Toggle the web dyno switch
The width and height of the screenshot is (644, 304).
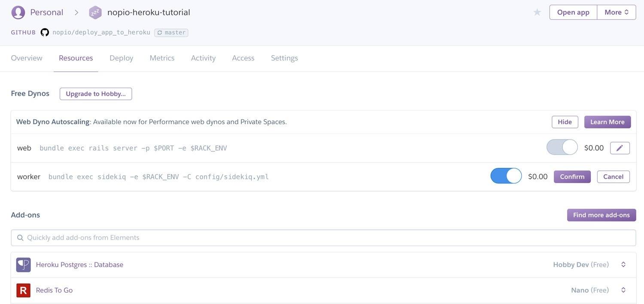pos(562,147)
